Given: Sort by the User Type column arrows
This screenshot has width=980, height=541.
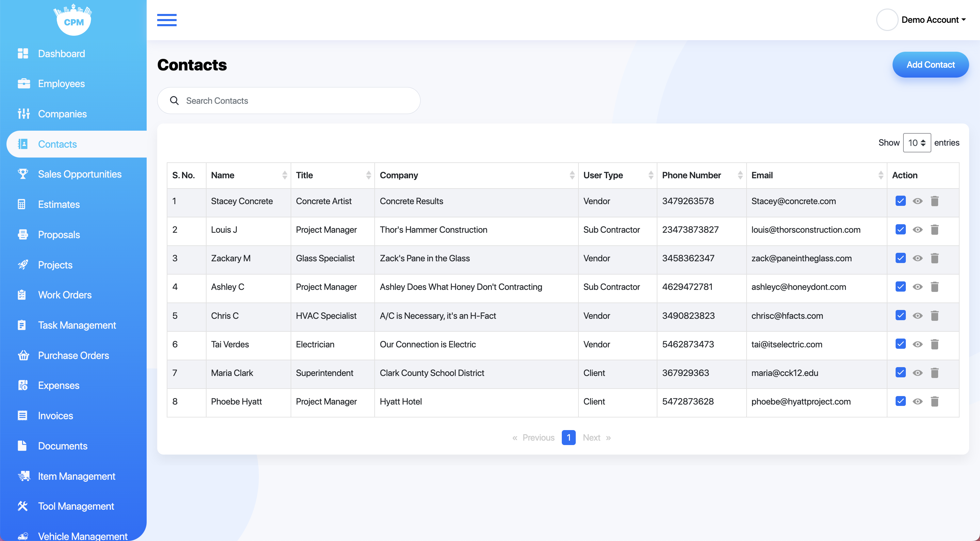Looking at the screenshot, I should click(x=651, y=175).
